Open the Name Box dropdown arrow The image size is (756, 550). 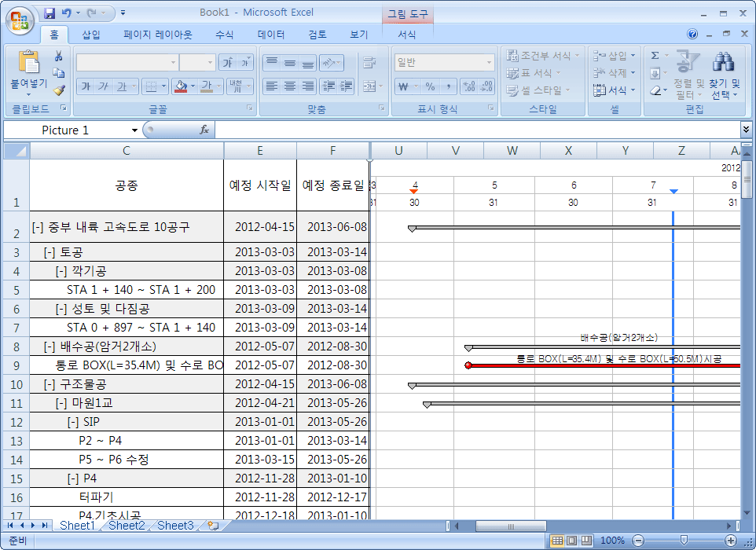click(134, 130)
